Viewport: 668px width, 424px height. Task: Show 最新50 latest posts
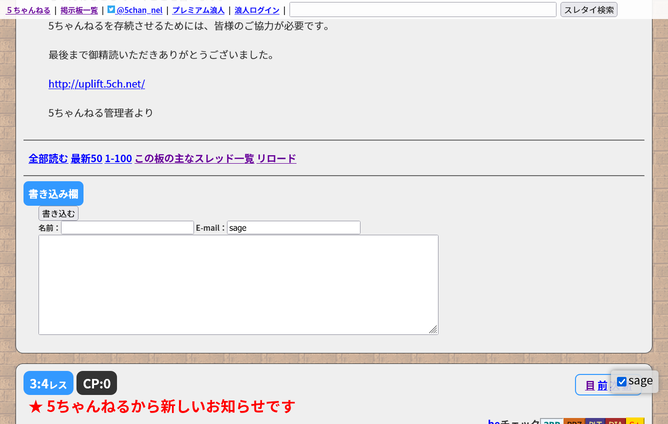click(x=86, y=159)
